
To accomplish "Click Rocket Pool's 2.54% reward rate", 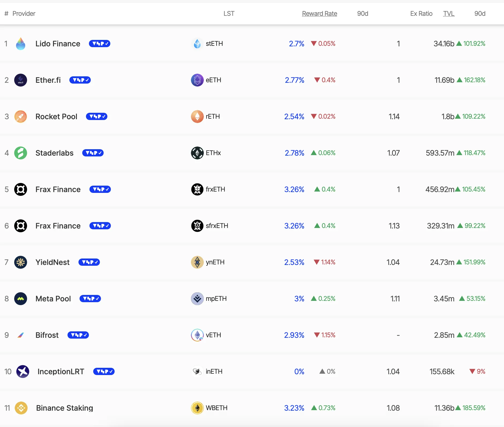I will tap(294, 117).
